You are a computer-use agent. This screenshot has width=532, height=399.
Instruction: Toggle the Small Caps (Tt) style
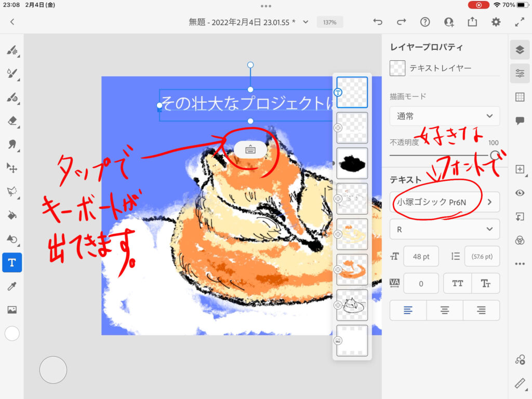tap(486, 283)
